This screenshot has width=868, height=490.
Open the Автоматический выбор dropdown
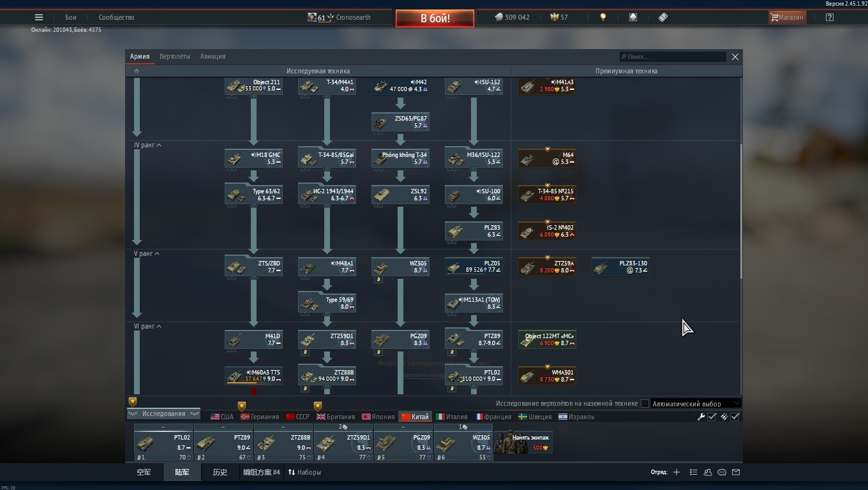point(696,403)
